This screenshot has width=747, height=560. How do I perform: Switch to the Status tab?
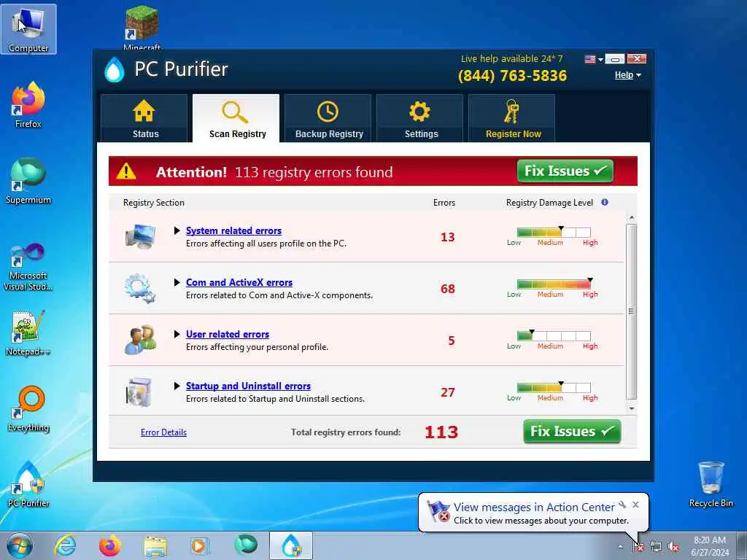144,118
